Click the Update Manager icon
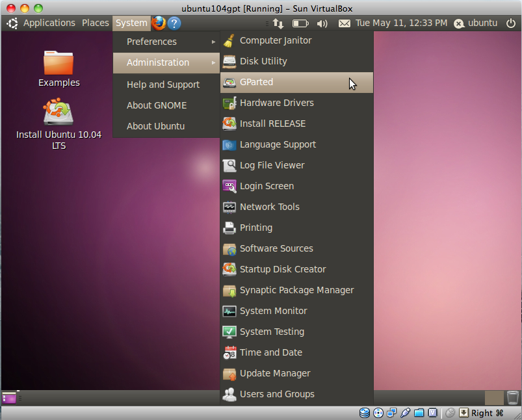Screen dimensions: 522x420 pyautogui.click(x=229, y=374)
